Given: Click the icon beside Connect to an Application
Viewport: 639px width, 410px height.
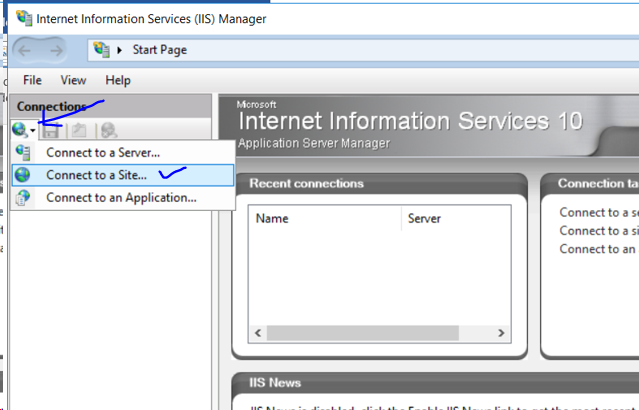Looking at the screenshot, I should click(x=23, y=198).
